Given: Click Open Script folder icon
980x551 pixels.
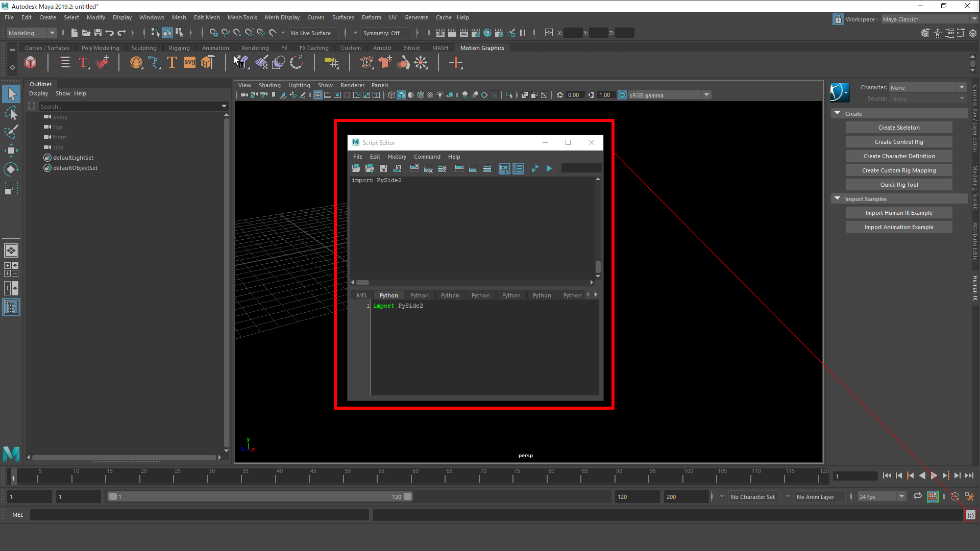Looking at the screenshot, I should point(356,168).
